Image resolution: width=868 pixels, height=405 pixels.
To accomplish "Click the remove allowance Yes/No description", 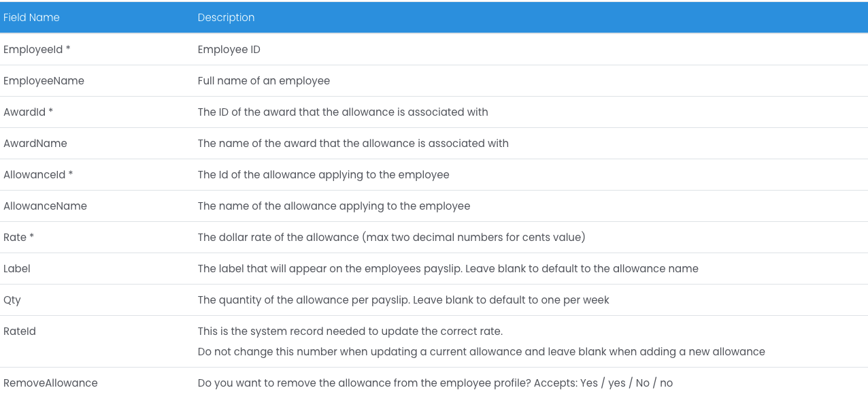I will point(435,383).
